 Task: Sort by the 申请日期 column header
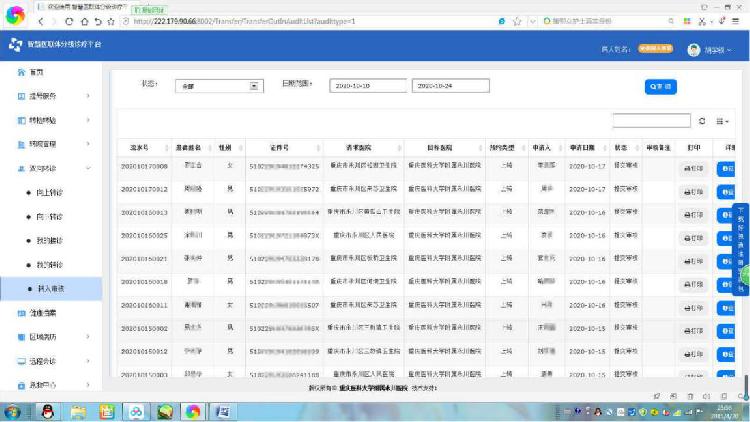point(587,147)
